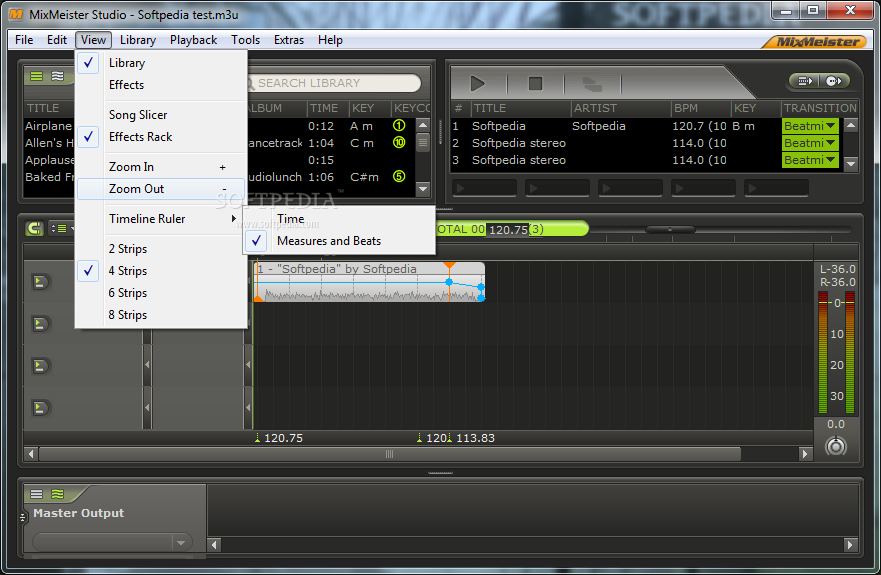Click the Stop button in playlist panel
Viewport: 881px width, 575px height.
pos(535,84)
